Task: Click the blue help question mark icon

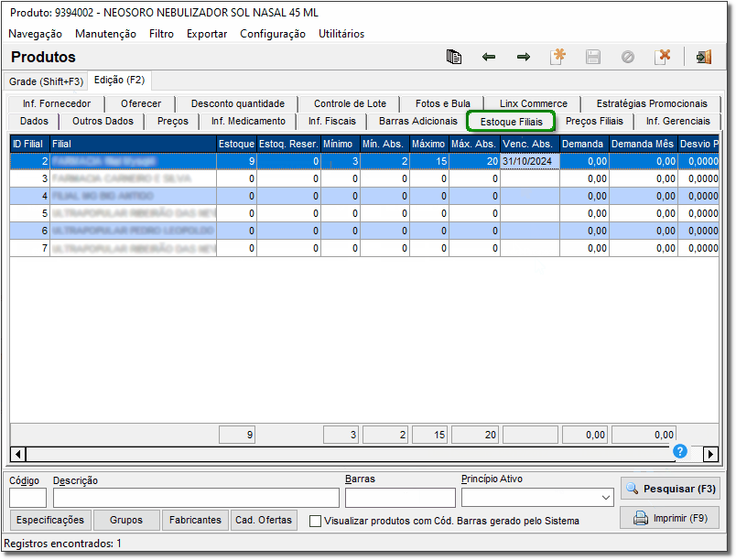Action: tap(679, 451)
